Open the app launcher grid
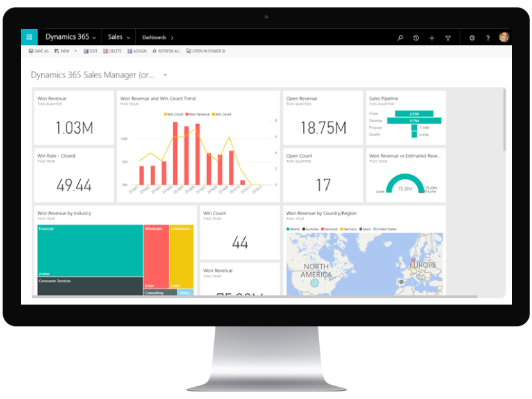Screen dimensions: 532x399 pyautogui.click(x=29, y=37)
